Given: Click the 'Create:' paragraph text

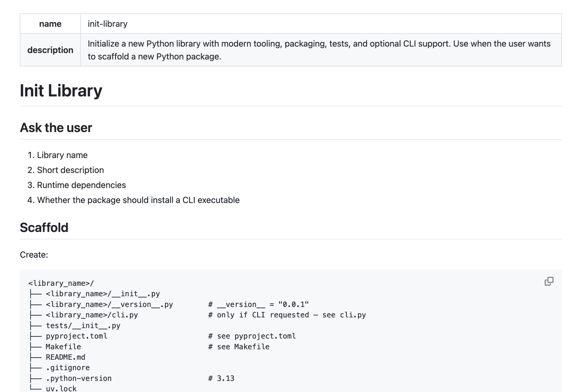Looking at the screenshot, I should click(x=34, y=255).
